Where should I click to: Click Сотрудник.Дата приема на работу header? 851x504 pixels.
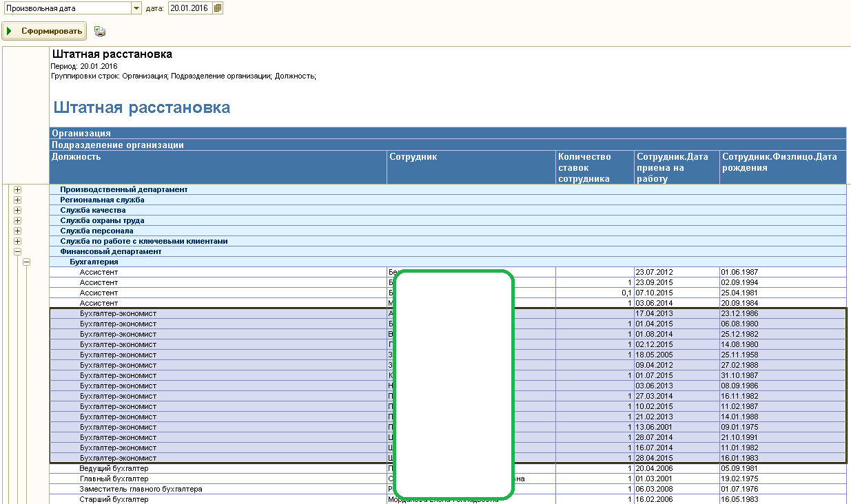pos(676,167)
